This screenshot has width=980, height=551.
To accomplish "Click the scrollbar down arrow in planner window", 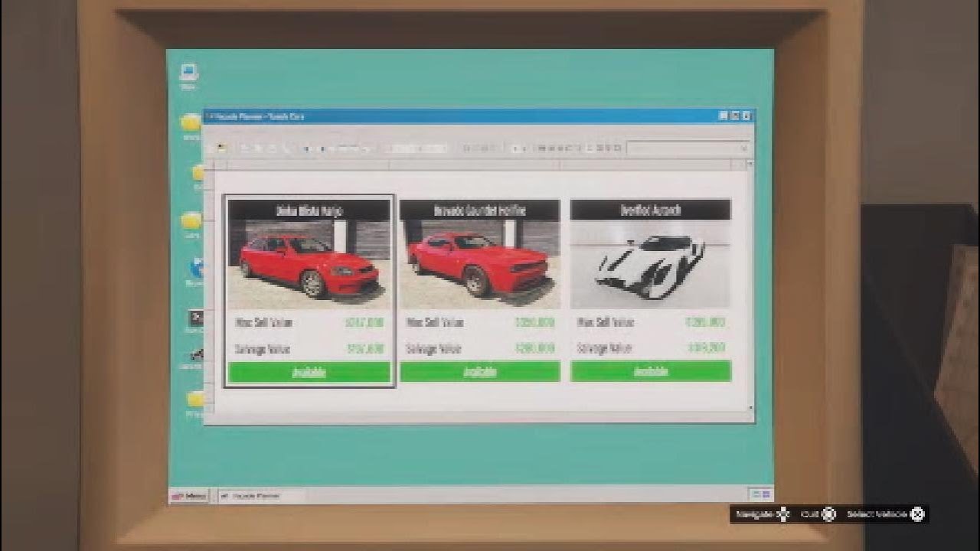I will click(750, 408).
